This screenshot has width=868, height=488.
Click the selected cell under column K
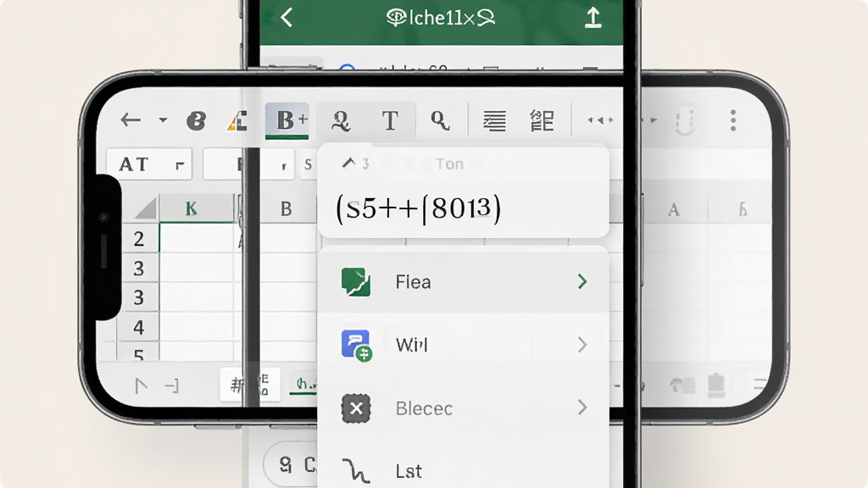197,238
